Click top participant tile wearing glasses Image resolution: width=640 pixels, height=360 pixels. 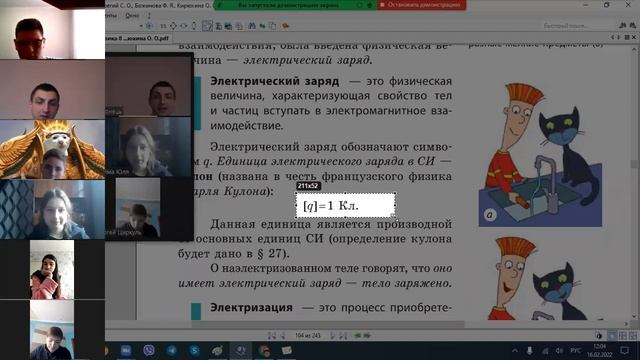click(x=52, y=29)
